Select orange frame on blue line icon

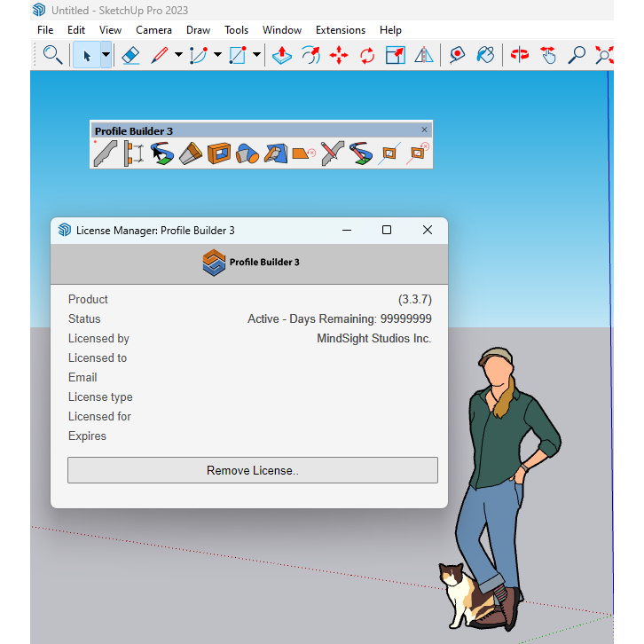click(x=389, y=153)
